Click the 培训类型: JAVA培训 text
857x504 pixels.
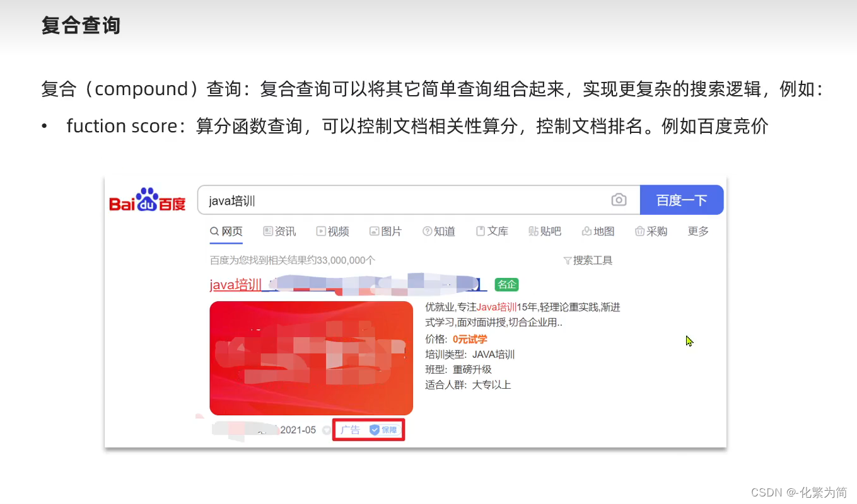point(470,355)
